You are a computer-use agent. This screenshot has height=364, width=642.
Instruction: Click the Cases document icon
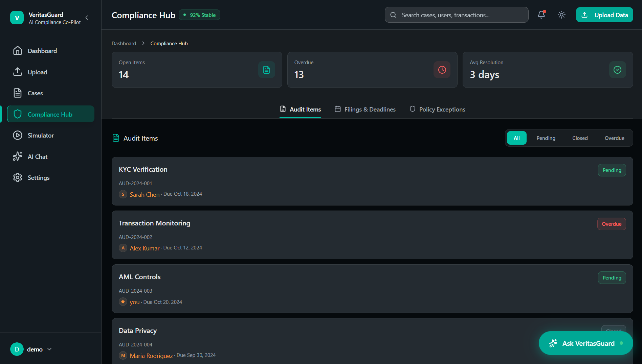[x=18, y=93]
